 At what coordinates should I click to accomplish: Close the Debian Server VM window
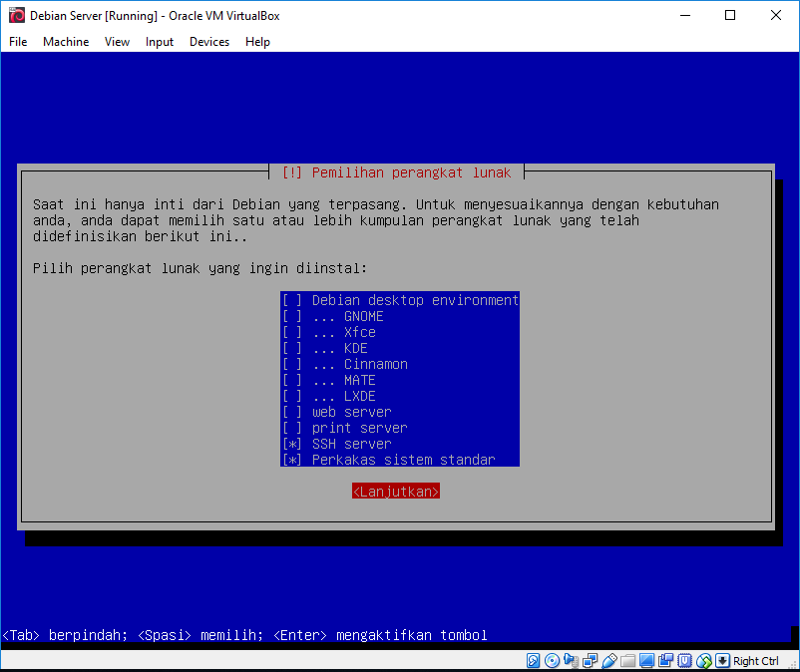pos(775,15)
